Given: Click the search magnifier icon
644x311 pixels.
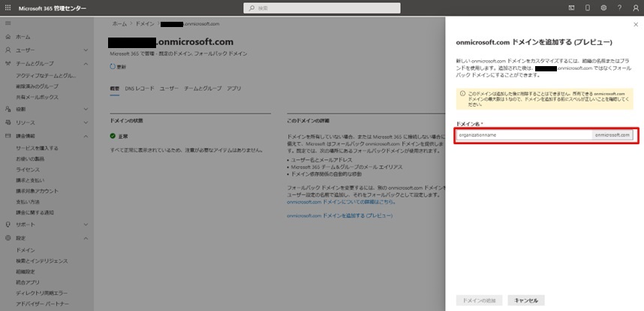Looking at the screenshot, I should [251, 8].
